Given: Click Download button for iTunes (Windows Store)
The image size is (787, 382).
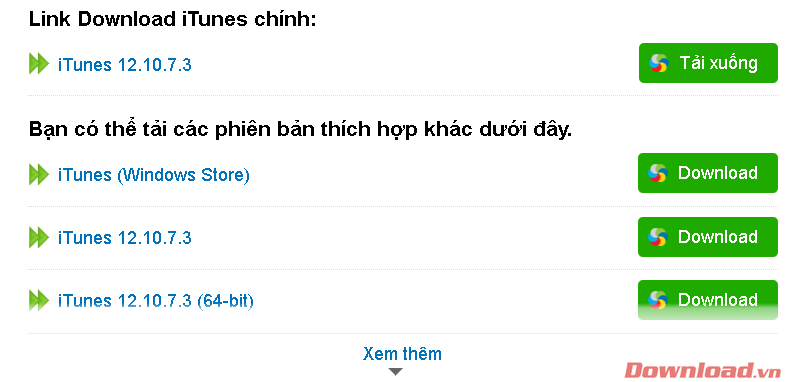Looking at the screenshot, I should pyautogui.click(x=708, y=173).
